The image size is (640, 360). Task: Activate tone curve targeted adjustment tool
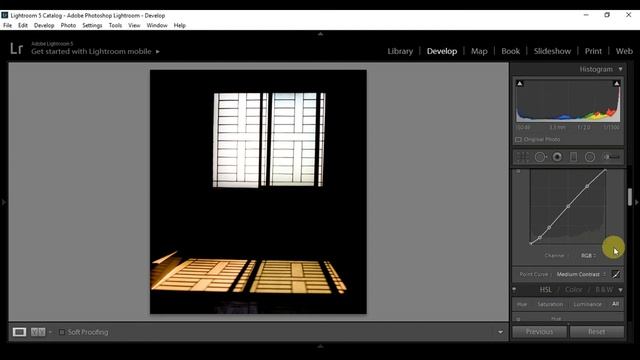(x=518, y=171)
